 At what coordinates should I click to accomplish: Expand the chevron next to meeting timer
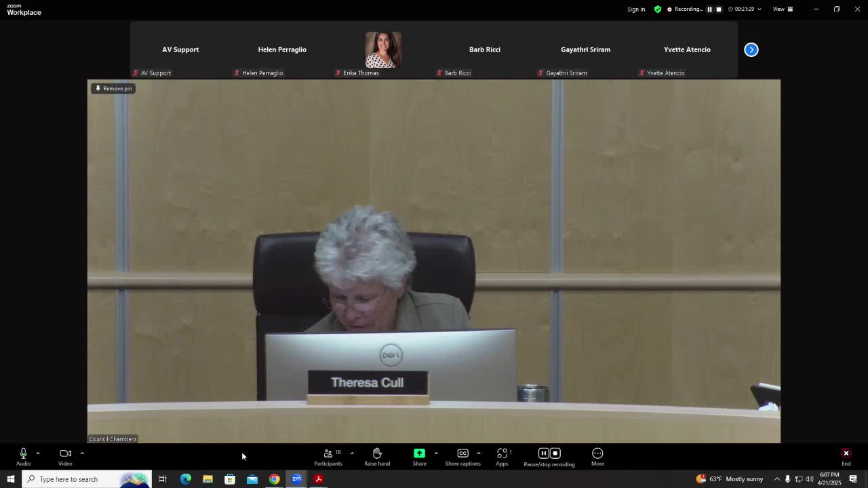click(x=759, y=9)
